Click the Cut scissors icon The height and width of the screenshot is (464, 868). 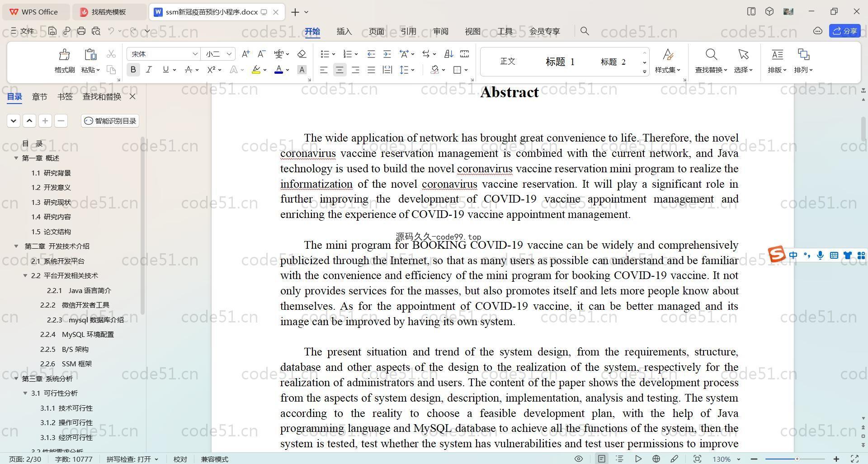pyautogui.click(x=111, y=54)
